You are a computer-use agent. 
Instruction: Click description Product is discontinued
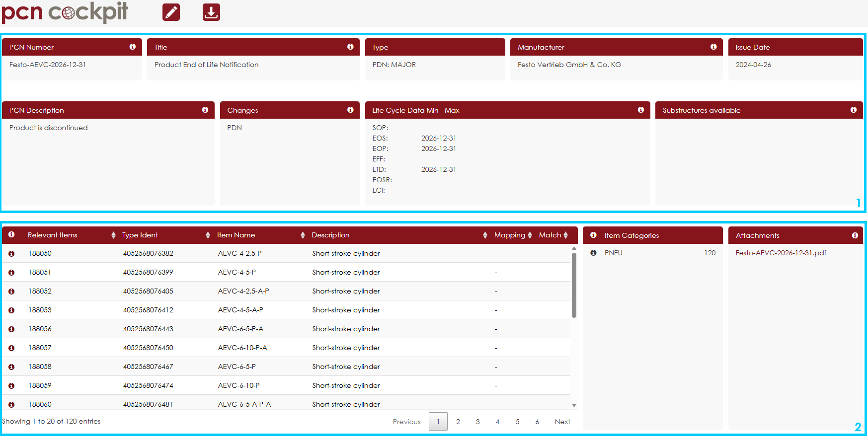[48, 128]
